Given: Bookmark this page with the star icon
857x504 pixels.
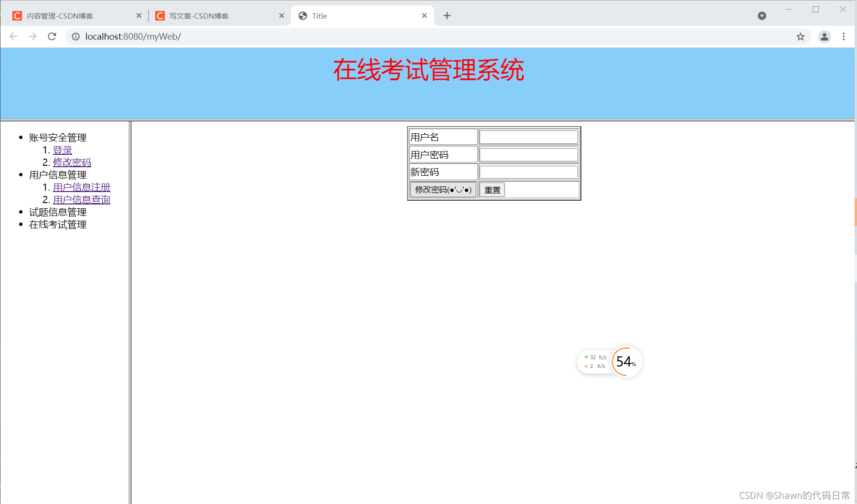Looking at the screenshot, I should pos(801,37).
